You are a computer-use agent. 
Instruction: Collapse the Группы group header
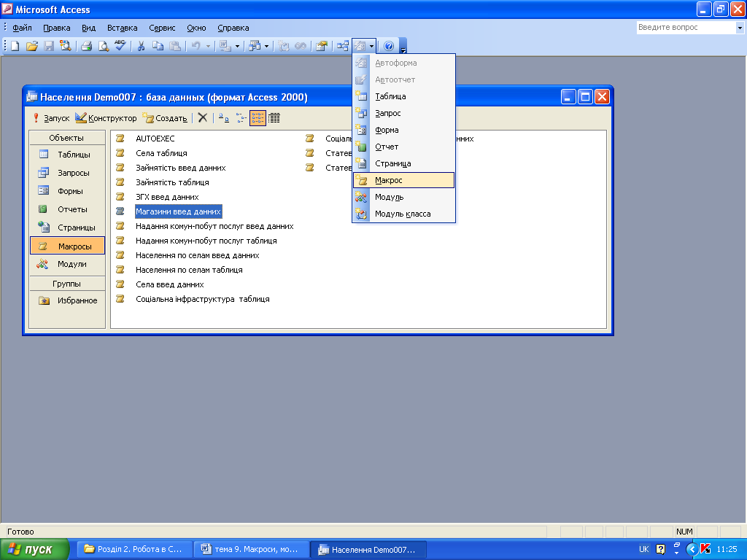click(66, 284)
